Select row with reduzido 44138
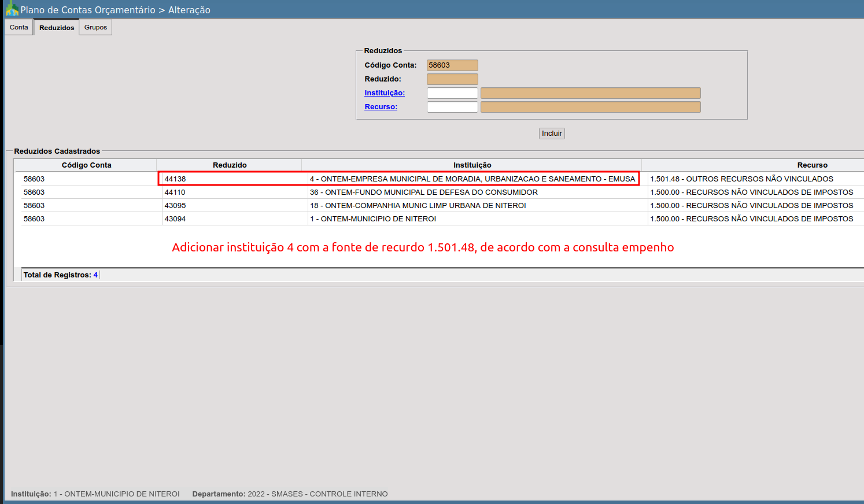This screenshot has height=504, width=864. (x=175, y=179)
